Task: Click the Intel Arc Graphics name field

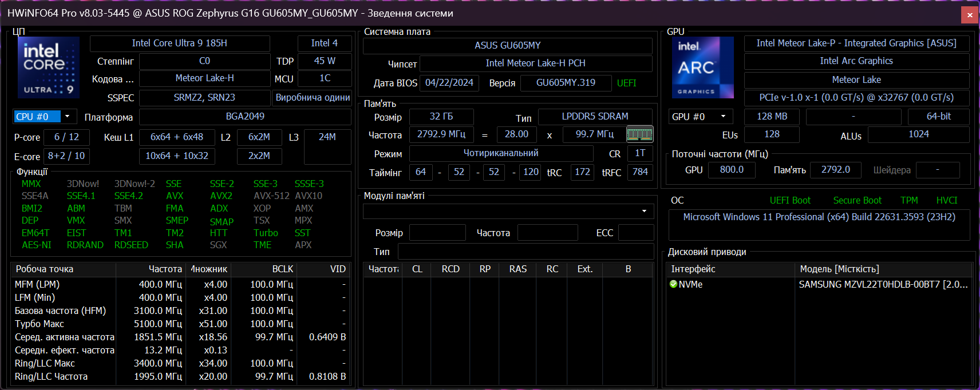Action: point(856,61)
